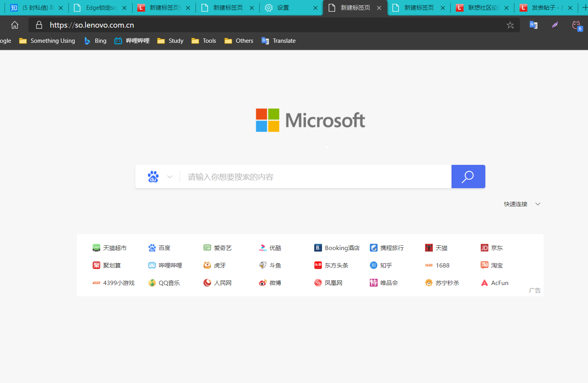Open the Others bookmarks folder
Image resolution: width=588 pixels, height=383 pixels.
(x=239, y=41)
